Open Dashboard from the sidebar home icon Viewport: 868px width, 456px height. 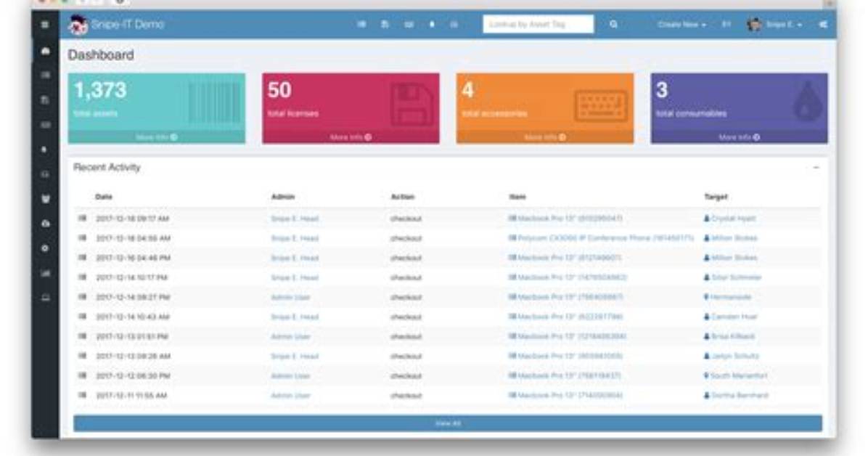coord(46,50)
